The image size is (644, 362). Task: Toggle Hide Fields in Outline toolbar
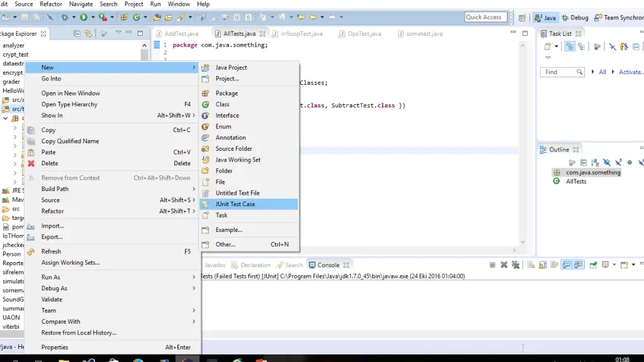tap(607, 163)
